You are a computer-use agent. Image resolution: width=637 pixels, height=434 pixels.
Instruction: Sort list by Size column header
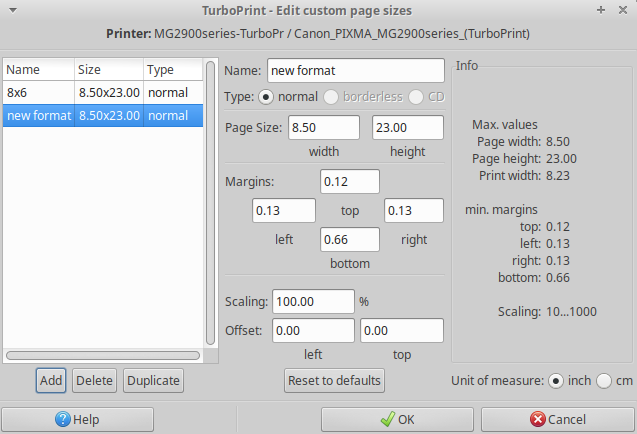[108, 70]
